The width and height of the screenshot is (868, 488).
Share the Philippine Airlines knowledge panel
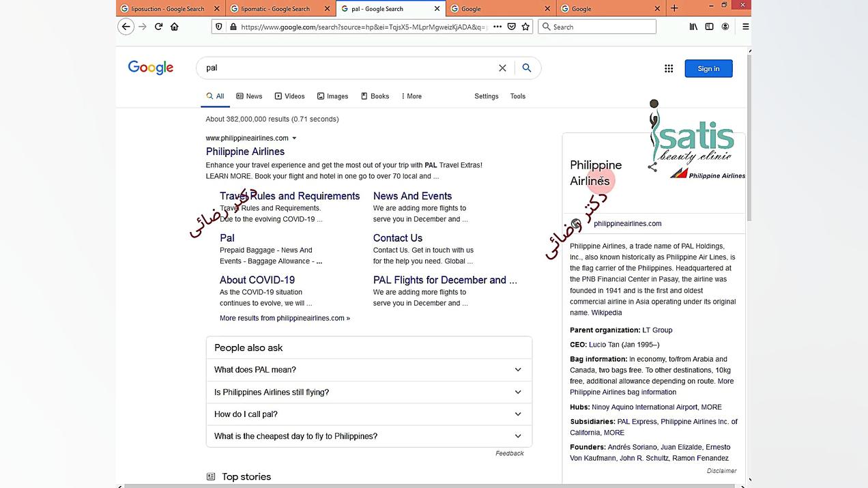652,167
